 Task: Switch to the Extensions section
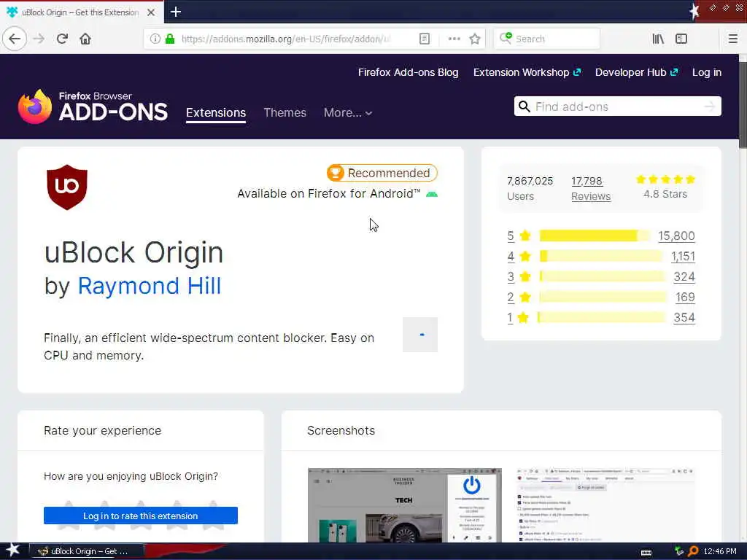[x=216, y=113]
